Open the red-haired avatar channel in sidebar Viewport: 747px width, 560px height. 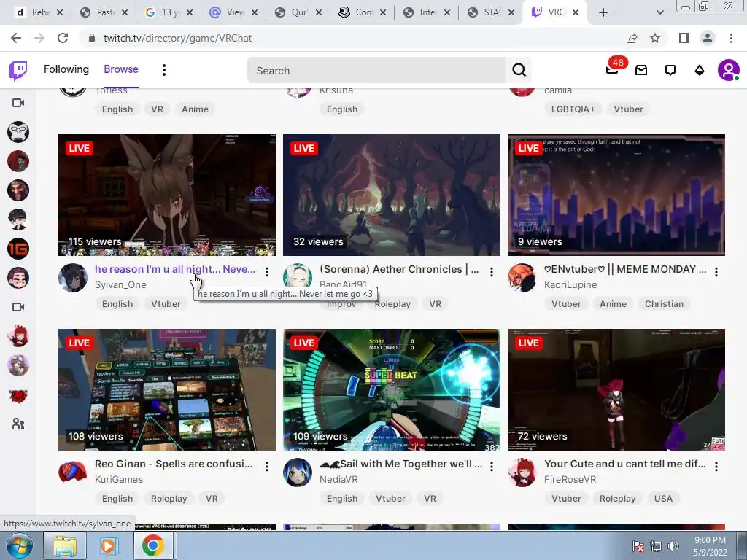pyautogui.click(x=18, y=336)
